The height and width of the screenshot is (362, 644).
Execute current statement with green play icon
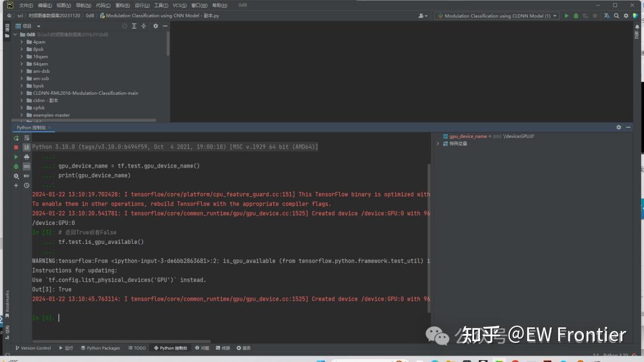(16, 159)
